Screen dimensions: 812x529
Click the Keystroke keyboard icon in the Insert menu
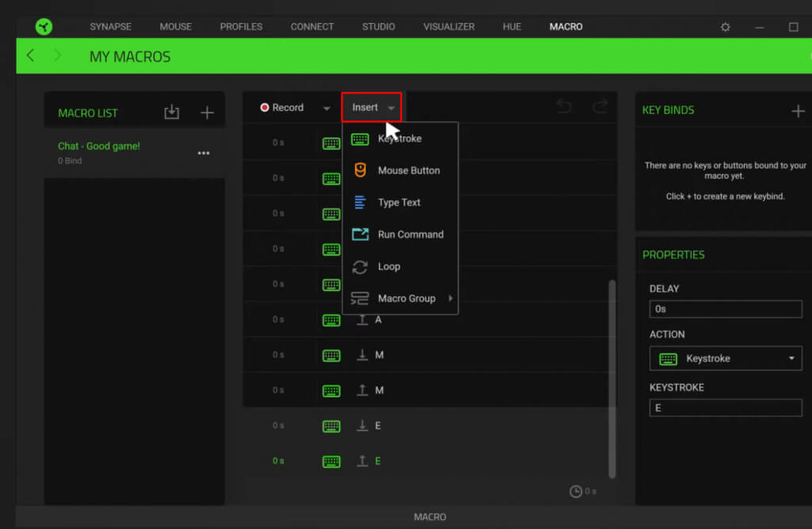click(360, 139)
